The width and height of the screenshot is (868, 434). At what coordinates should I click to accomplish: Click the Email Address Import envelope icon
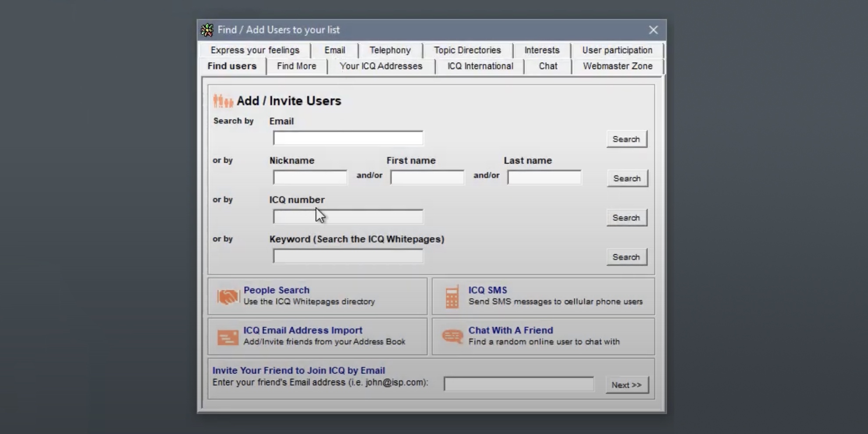228,338
